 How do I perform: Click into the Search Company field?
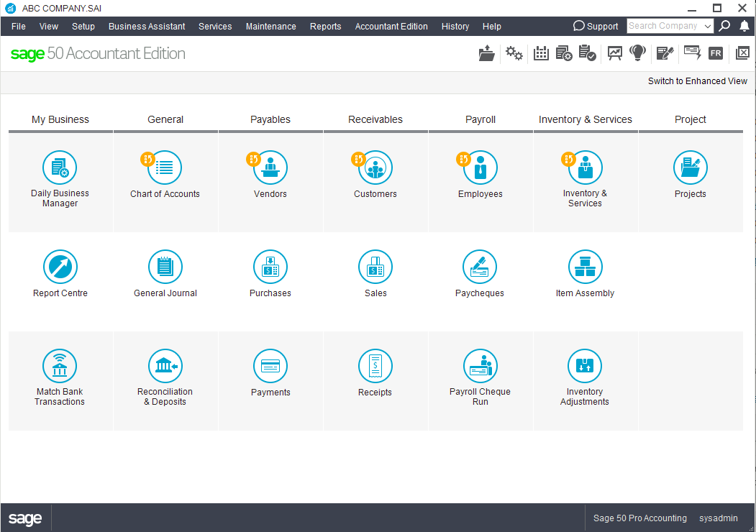tap(665, 26)
